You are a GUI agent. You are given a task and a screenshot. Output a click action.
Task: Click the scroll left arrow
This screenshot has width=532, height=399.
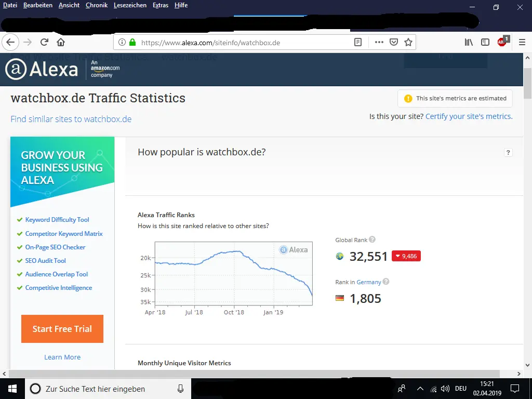point(4,374)
